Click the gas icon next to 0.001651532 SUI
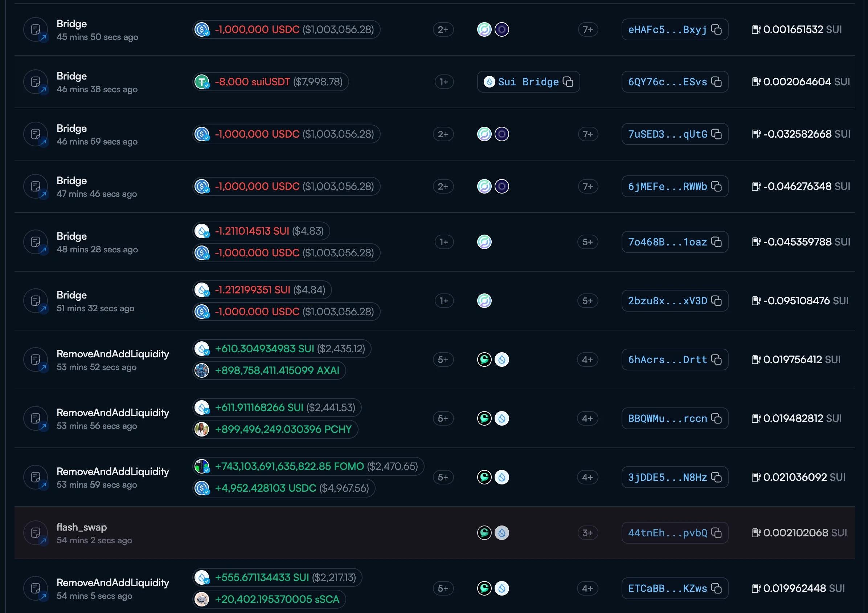The image size is (868, 613). [x=756, y=29]
